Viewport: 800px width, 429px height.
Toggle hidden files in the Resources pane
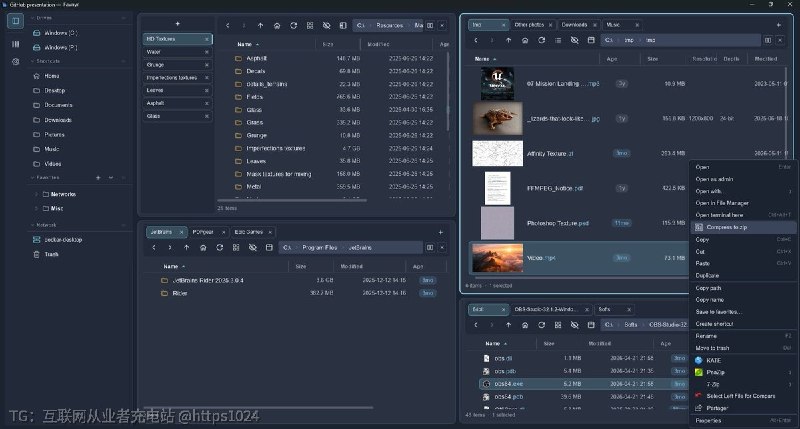327,26
